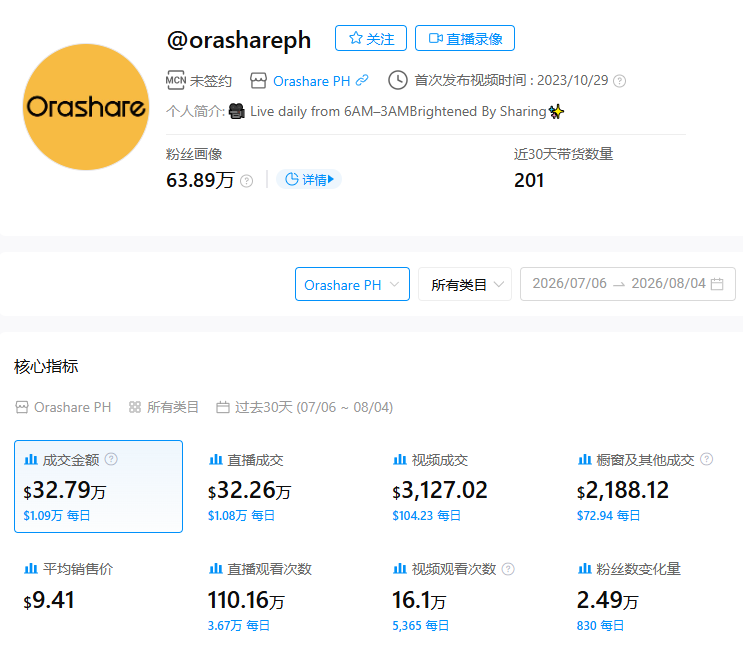Click the MCN icon next to 未签约
The image size is (743, 671).
point(176,80)
